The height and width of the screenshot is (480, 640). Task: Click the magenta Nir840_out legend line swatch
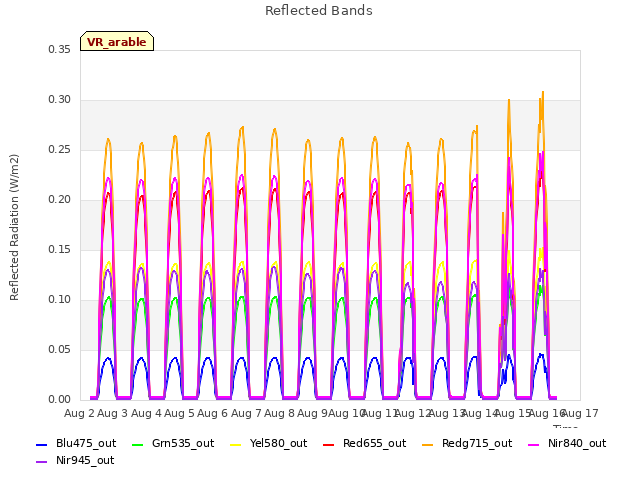coord(533,444)
